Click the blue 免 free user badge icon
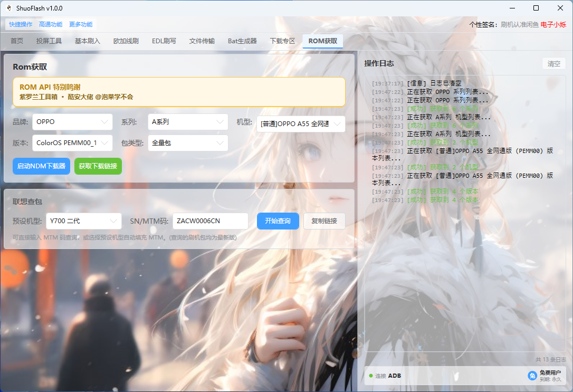Screen dimensions: 573x392 tap(532, 376)
